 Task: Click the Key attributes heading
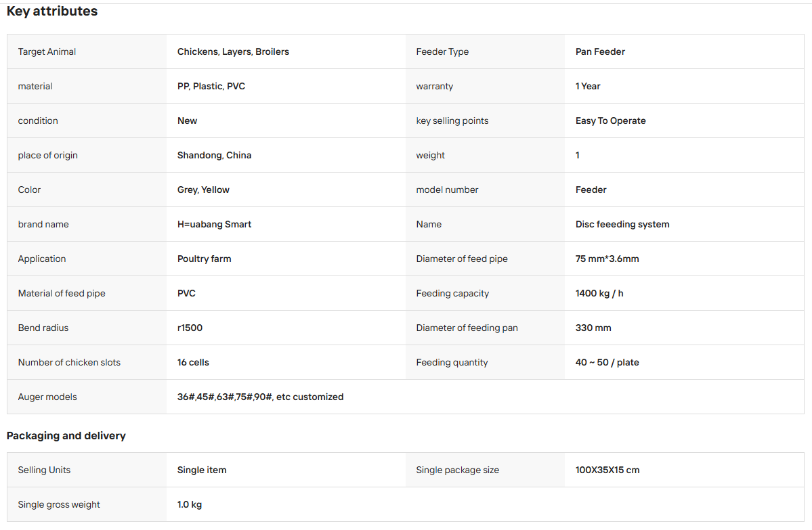pos(51,11)
